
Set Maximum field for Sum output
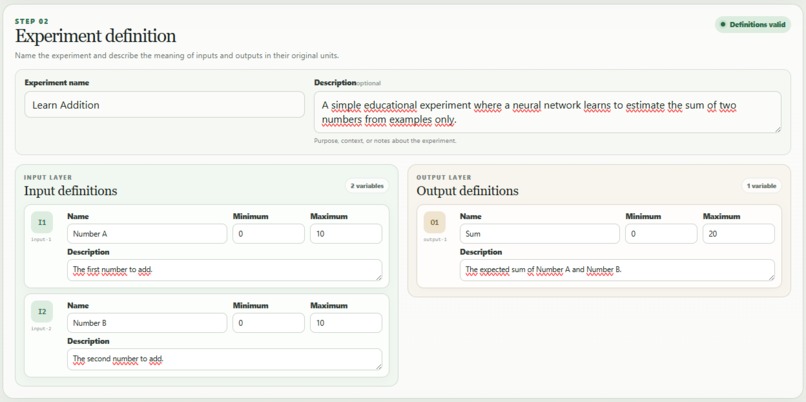click(x=739, y=234)
